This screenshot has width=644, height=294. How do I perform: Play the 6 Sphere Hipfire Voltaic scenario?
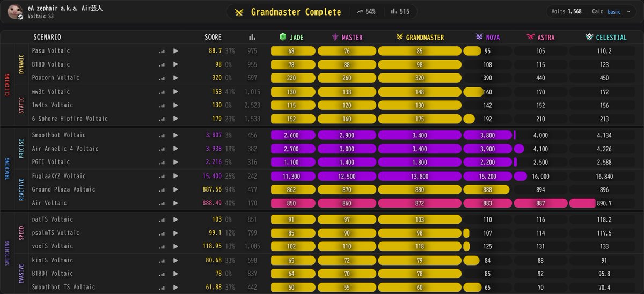(x=175, y=119)
